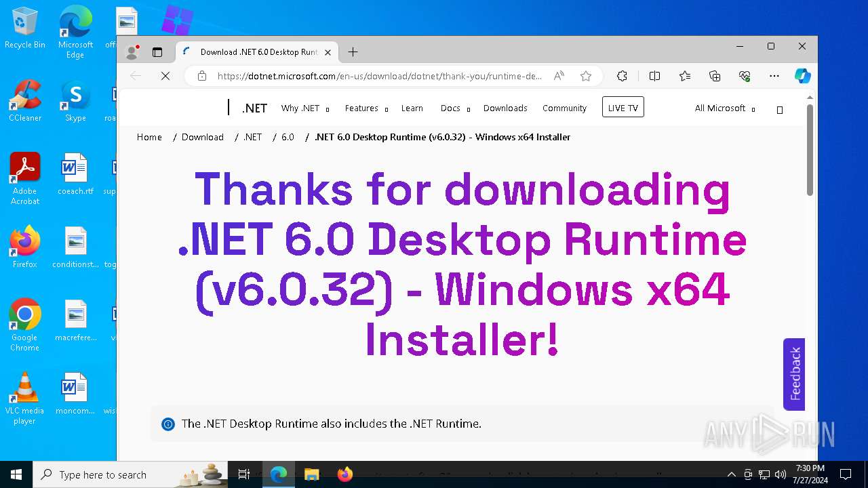Select the VLC media player shortcut
Image resolution: width=868 pixels, height=488 pixels.
(25, 399)
